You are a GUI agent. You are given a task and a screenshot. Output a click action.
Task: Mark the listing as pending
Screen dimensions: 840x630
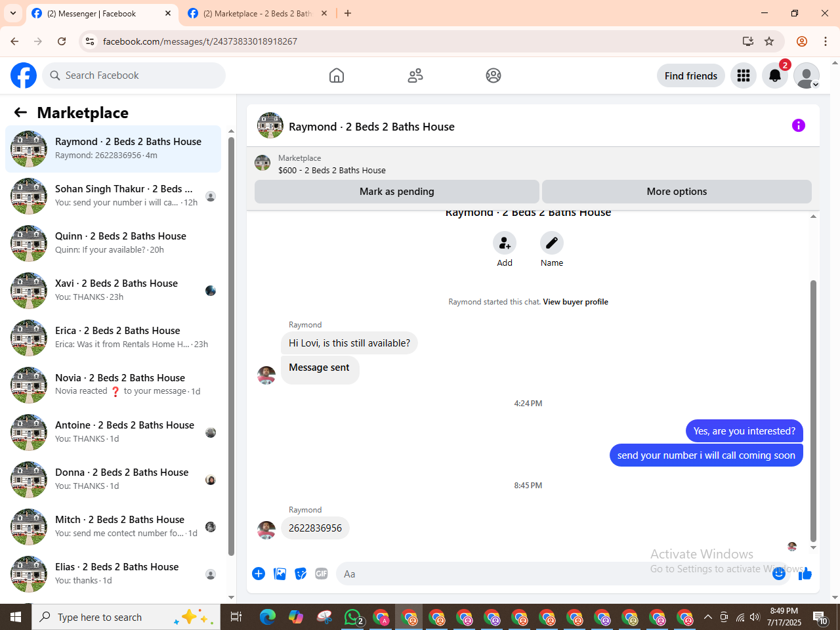397,192
